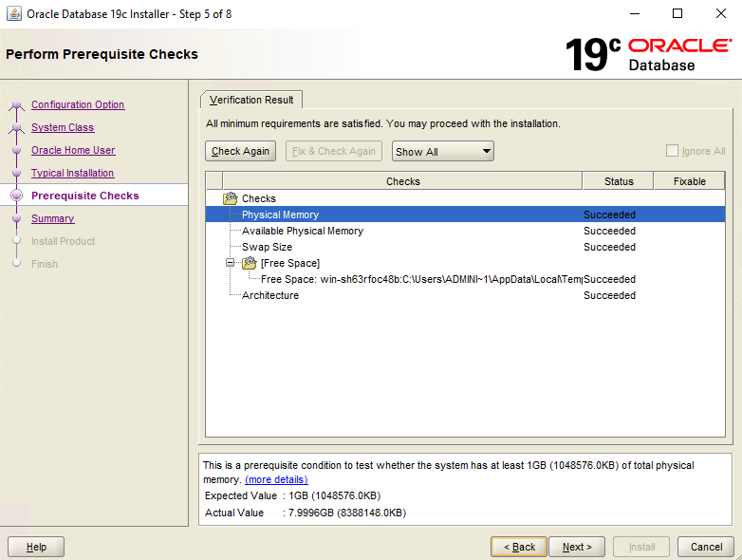Toggle the Ignore All checkbox
This screenshot has height=560, width=742.
[x=672, y=151]
